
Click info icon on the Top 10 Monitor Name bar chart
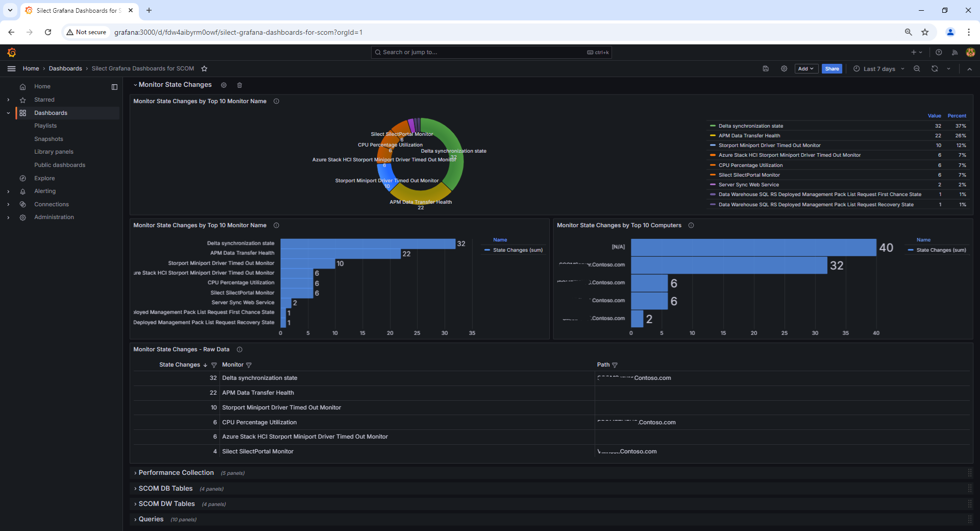[276, 225]
